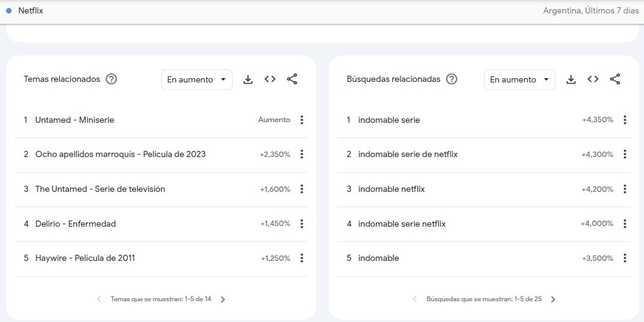Select the +4,000% value
Screen dimensions: 644x322
597,224
